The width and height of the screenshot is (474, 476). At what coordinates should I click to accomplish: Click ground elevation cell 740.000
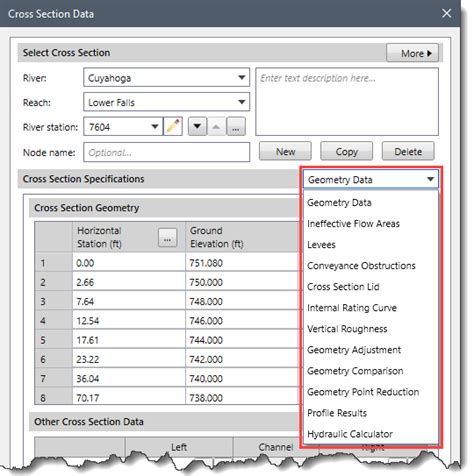(242, 378)
